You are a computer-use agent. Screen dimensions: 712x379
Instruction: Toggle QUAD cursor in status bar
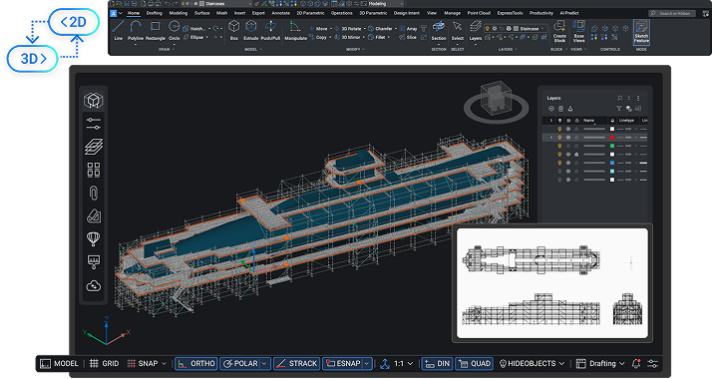pyautogui.click(x=474, y=364)
